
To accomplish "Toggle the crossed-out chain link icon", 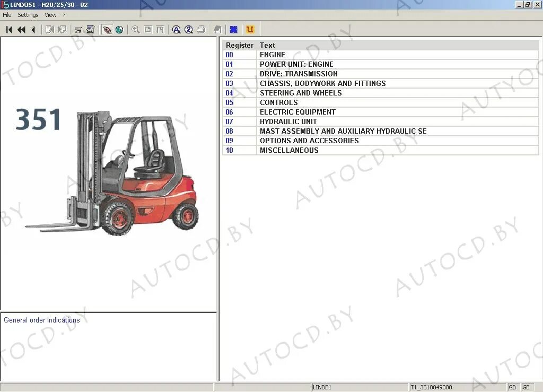I will click(107, 30).
